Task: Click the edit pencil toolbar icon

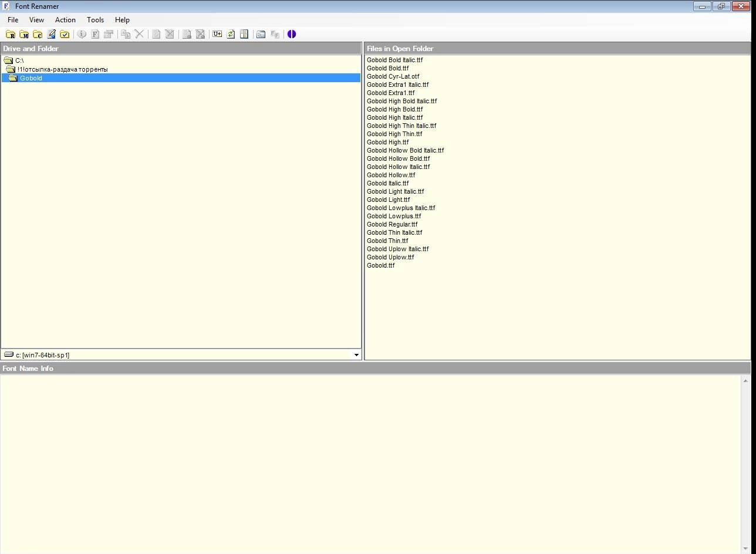Action: coord(51,34)
